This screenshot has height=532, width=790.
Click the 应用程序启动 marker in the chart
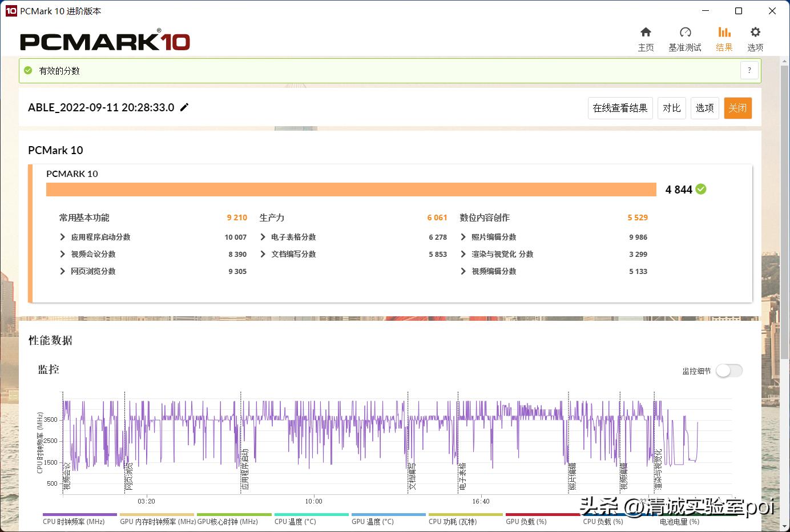pyautogui.click(x=245, y=469)
